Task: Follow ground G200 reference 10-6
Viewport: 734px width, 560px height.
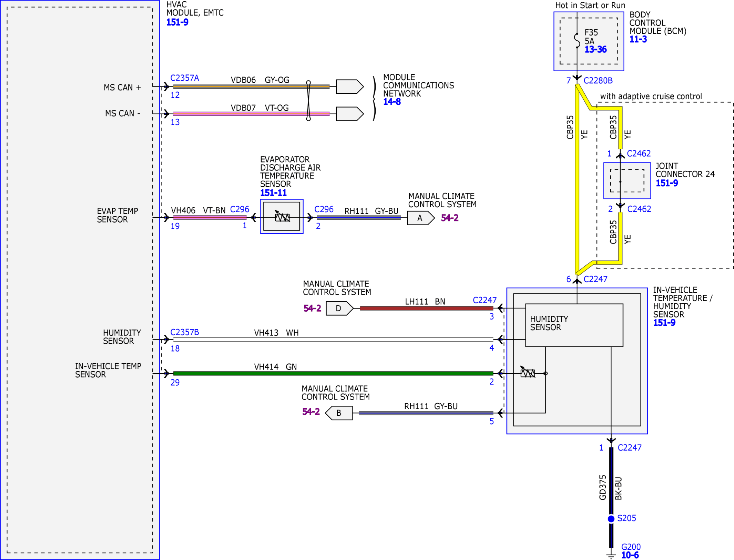Action: tap(630, 555)
